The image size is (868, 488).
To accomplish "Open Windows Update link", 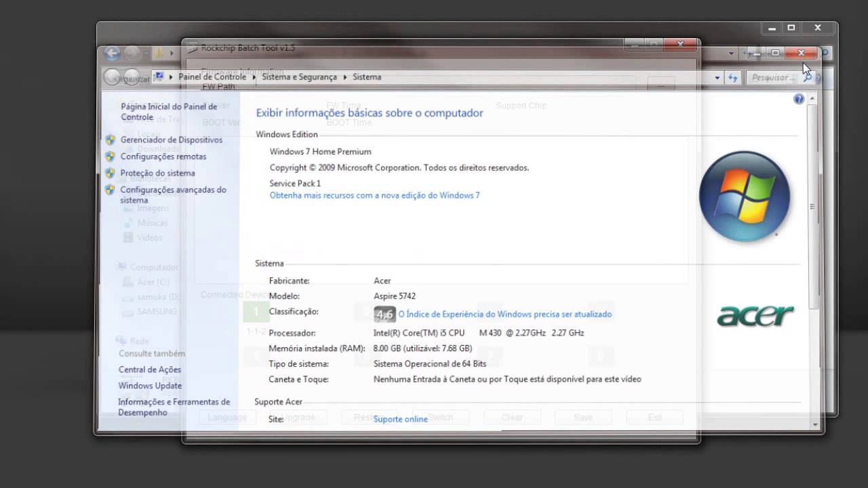I will coord(150,386).
